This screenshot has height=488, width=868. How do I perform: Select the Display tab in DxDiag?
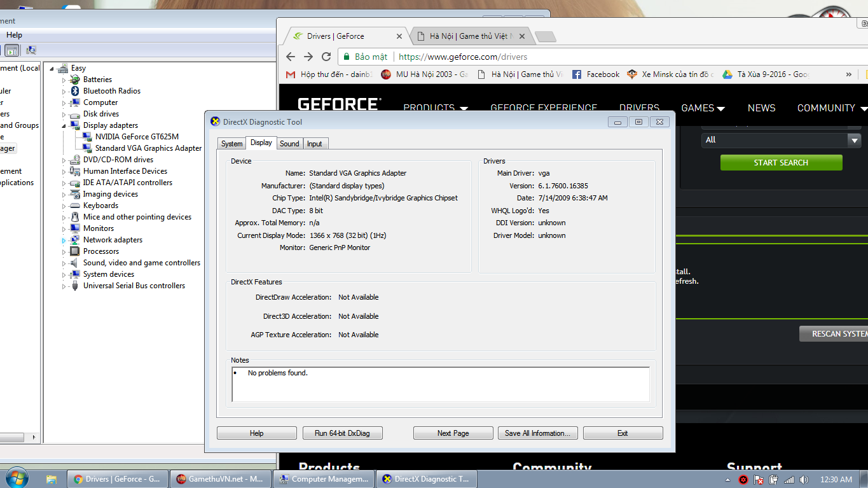point(261,143)
